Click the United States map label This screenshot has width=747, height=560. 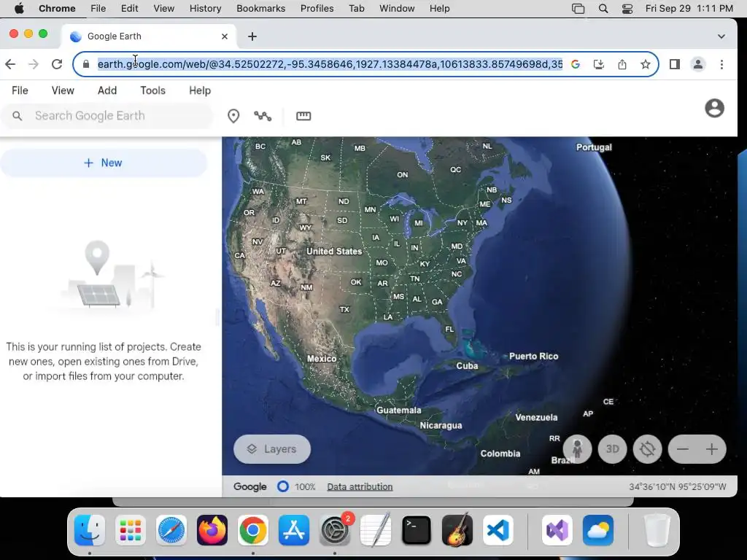pyautogui.click(x=334, y=251)
